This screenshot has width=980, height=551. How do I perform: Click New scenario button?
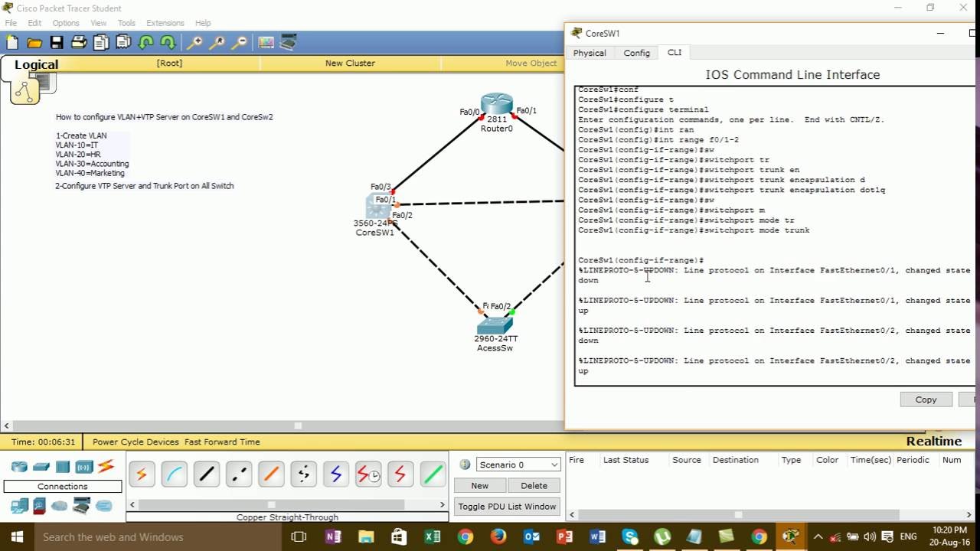[479, 485]
